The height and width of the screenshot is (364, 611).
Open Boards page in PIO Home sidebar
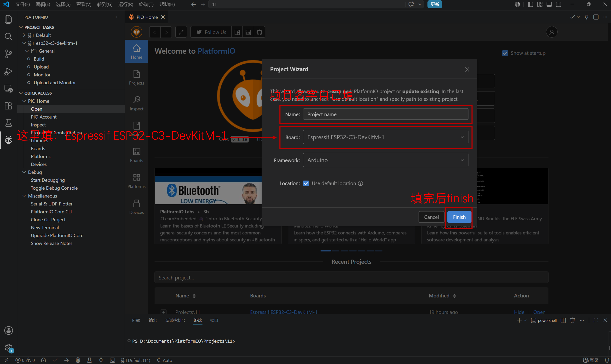pyautogui.click(x=136, y=155)
